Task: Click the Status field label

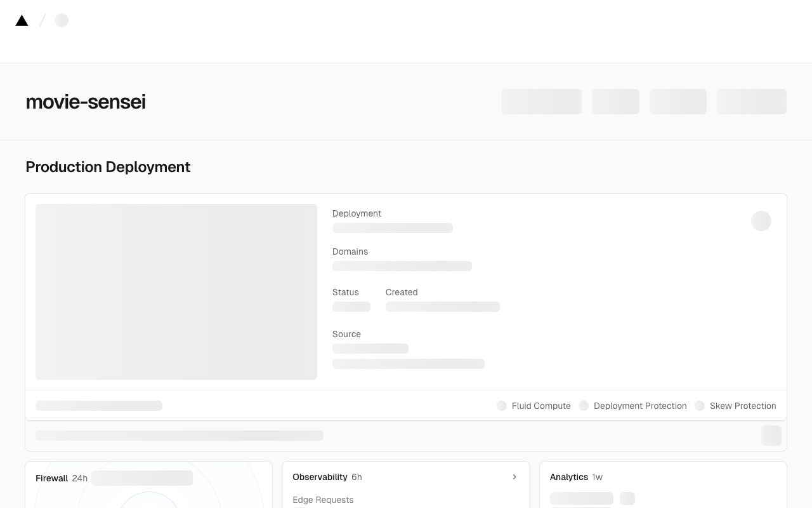Action: coord(346,292)
